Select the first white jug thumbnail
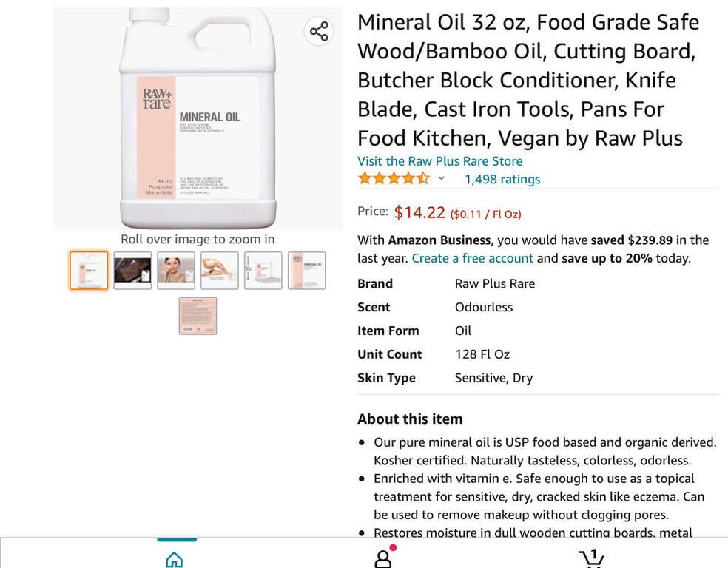The width and height of the screenshot is (728, 568). [x=89, y=271]
